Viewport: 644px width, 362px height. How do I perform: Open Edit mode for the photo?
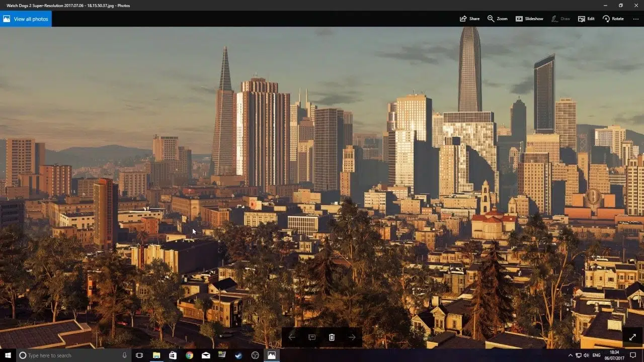pos(586,19)
